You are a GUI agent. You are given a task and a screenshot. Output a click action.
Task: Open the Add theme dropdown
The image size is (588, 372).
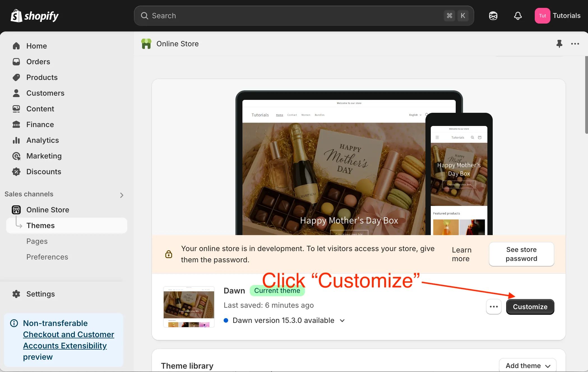527,365
